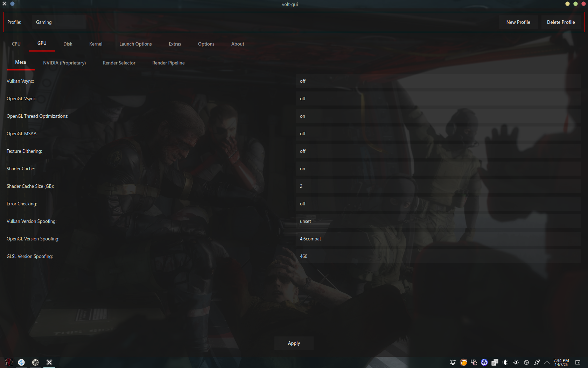Open the concentric circles app in the taskbar

[35, 362]
